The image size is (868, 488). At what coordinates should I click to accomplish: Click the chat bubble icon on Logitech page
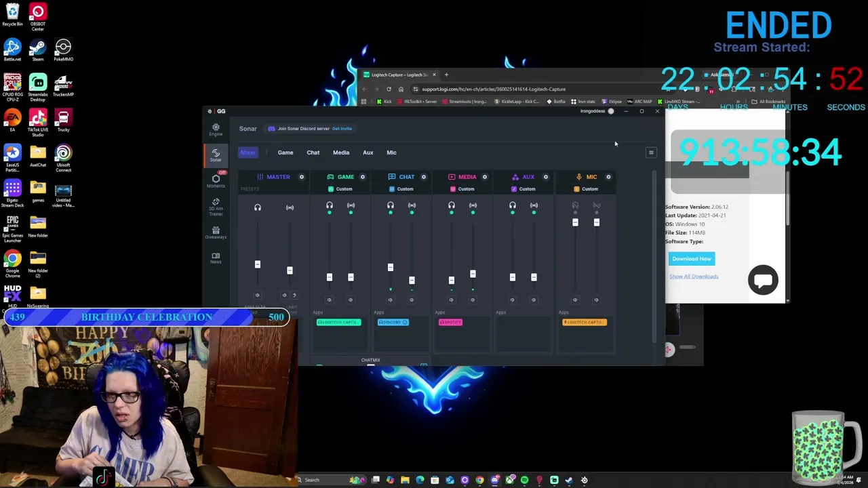[x=763, y=280]
